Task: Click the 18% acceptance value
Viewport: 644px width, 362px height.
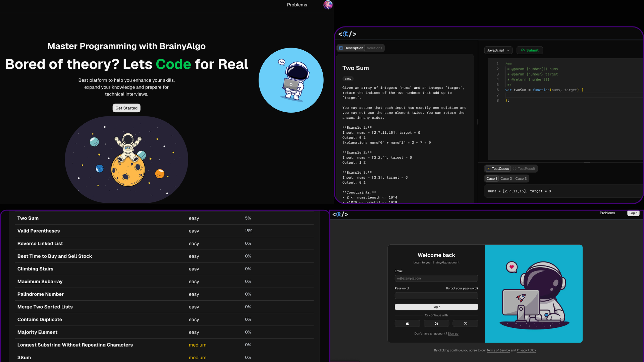Action: point(249,231)
